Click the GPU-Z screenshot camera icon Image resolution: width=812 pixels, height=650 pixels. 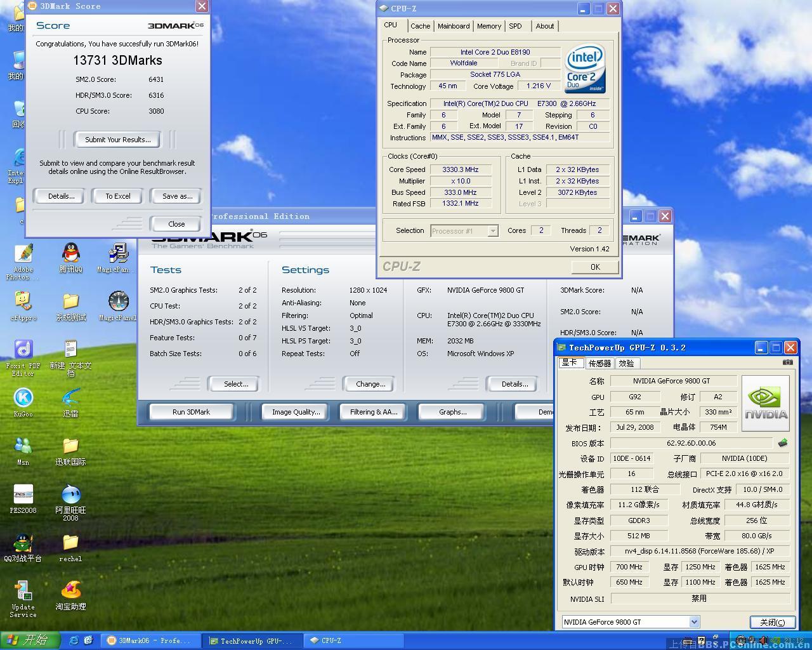point(787,362)
